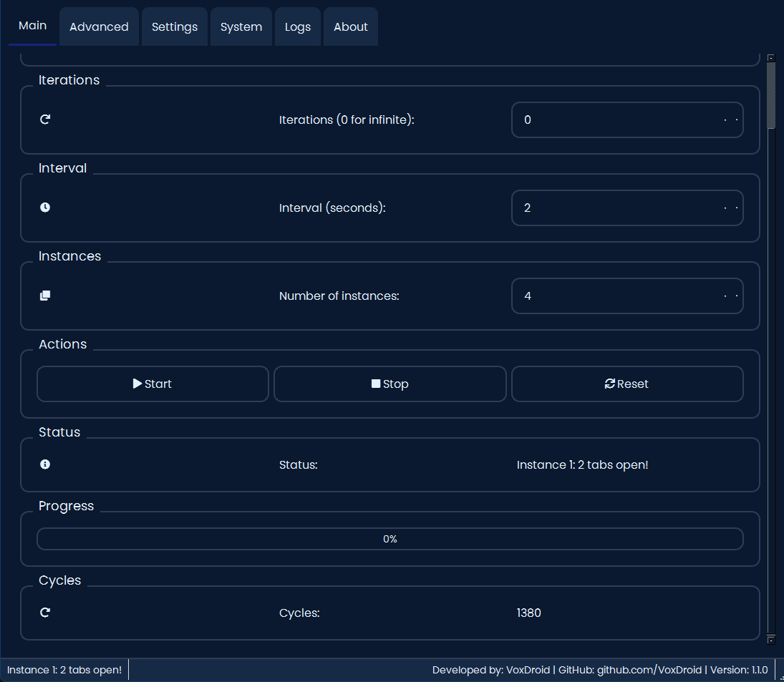Viewport: 784px width, 682px height.
Task: Click the stacked-windows icon beside Number of instances
Action: (x=45, y=296)
